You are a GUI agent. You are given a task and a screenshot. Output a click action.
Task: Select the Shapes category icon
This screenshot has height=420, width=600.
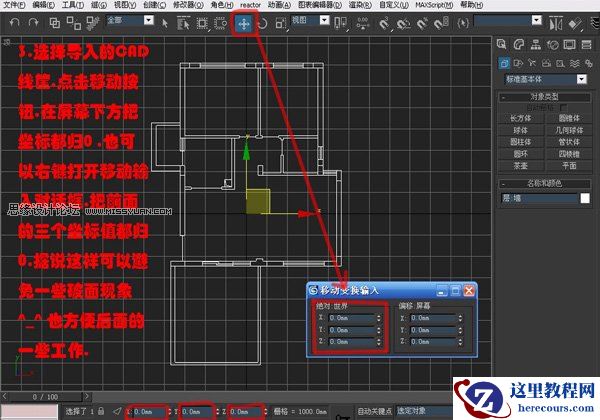coord(518,63)
